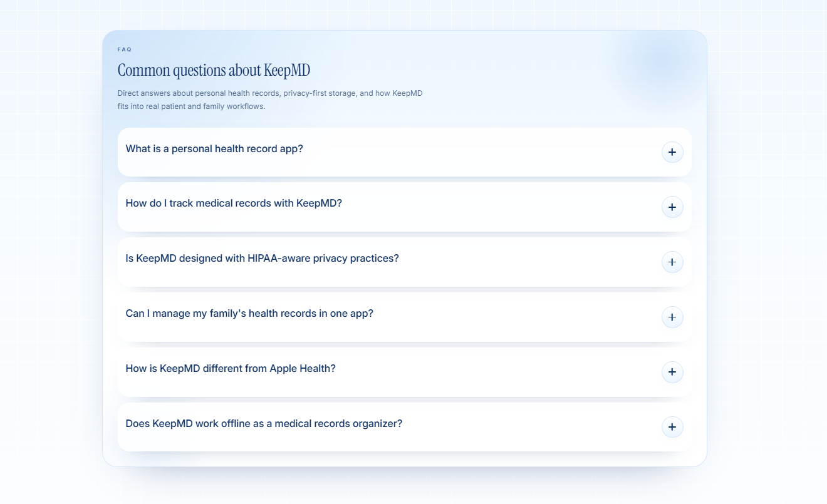The height and width of the screenshot is (504, 827).
Task: Expand 'How is KeepMD different from Apple Health?'
Action: click(231, 369)
